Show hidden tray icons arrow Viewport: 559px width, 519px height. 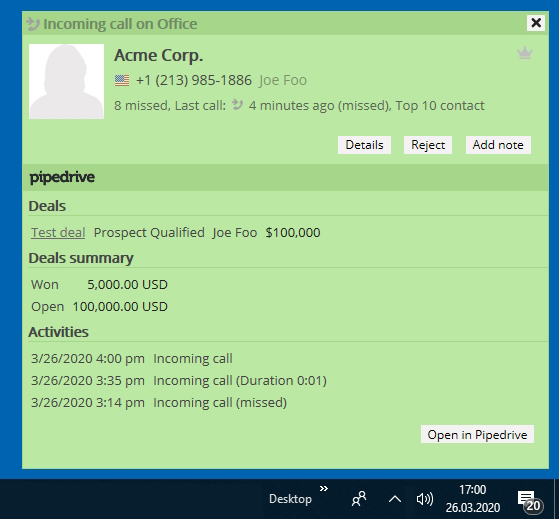pos(395,499)
